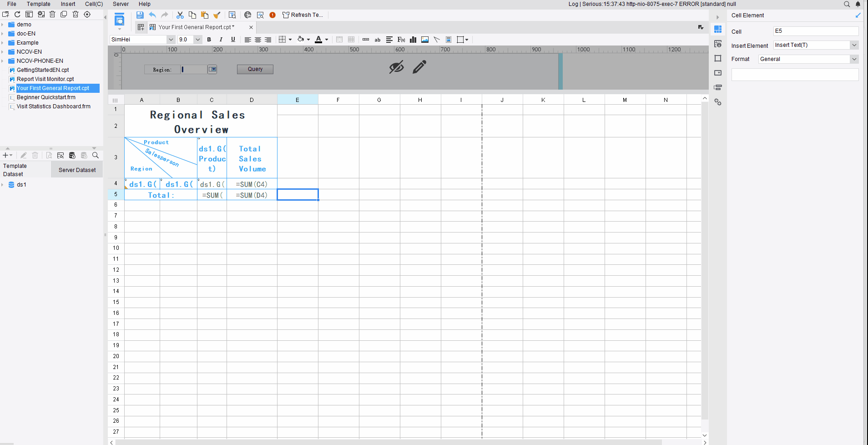The height and width of the screenshot is (445, 868).
Task: Insert formula with the F(x) icon
Action: 401,40
